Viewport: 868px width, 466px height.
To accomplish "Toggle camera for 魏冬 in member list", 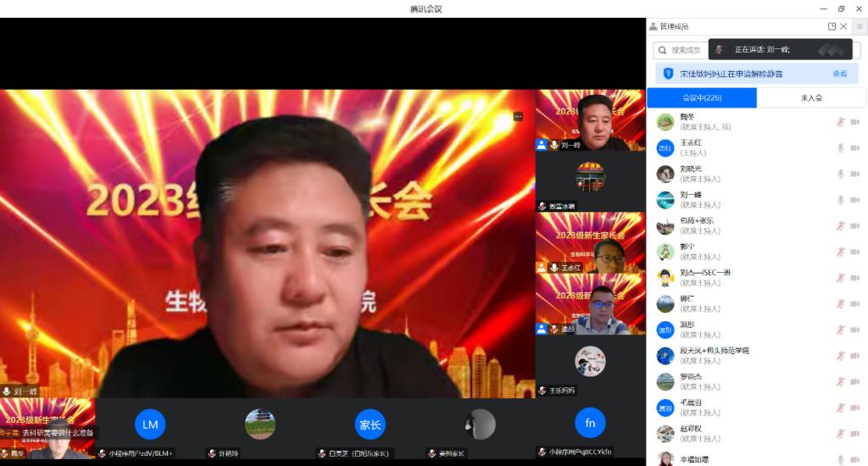I will click(854, 122).
